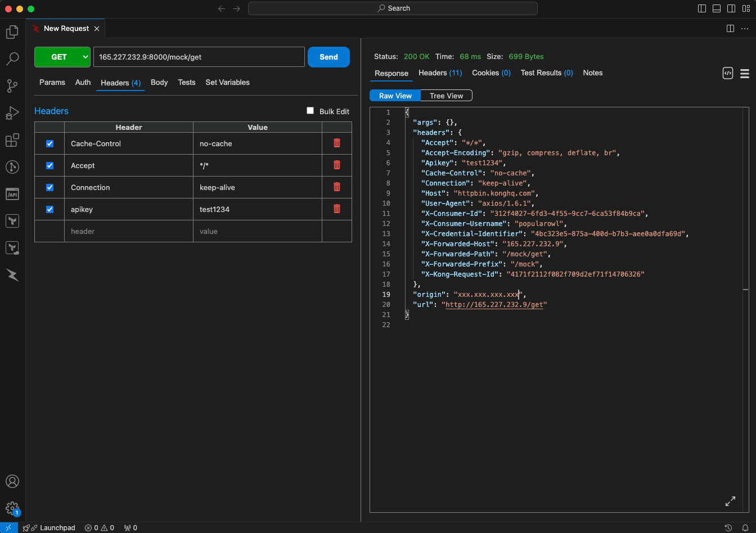This screenshot has width=756, height=533.
Task: Open the Terraform extension icon
Action: point(12,221)
